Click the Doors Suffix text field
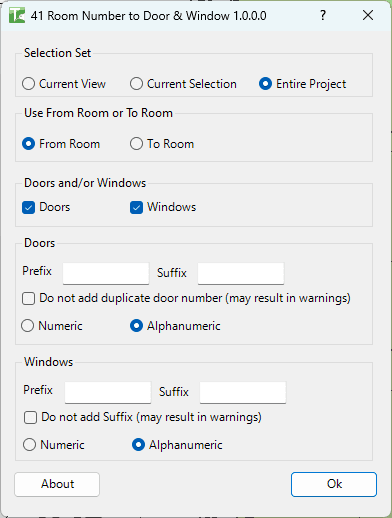This screenshot has width=392, height=518. pyautogui.click(x=241, y=273)
